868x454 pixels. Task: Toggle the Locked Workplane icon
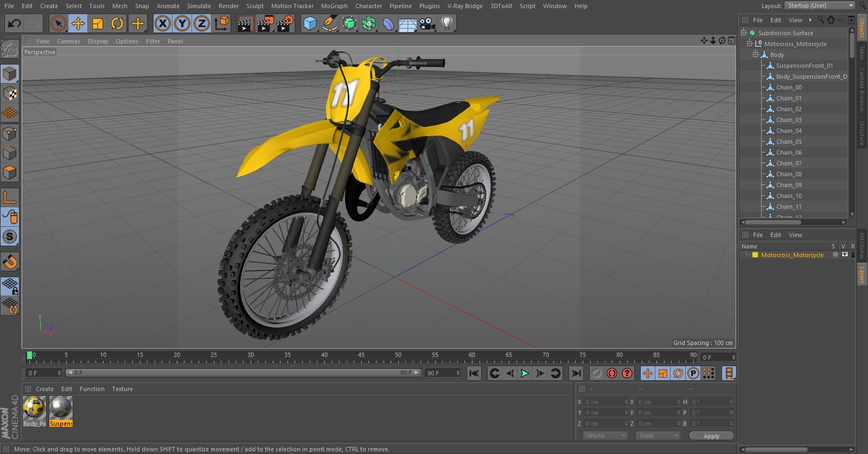coord(10,286)
